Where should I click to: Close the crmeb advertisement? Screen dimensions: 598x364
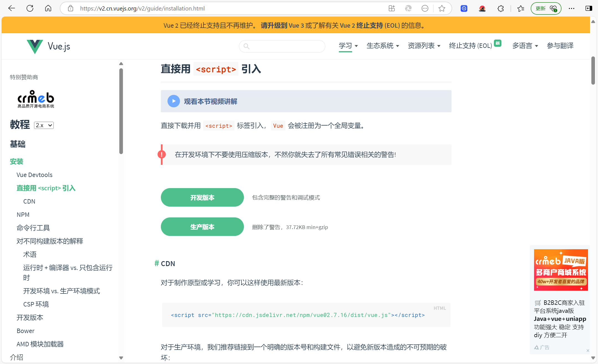(588, 351)
